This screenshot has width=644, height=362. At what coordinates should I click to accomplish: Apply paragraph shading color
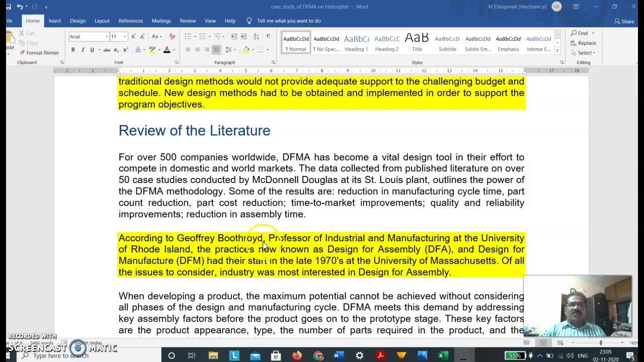pos(246,50)
